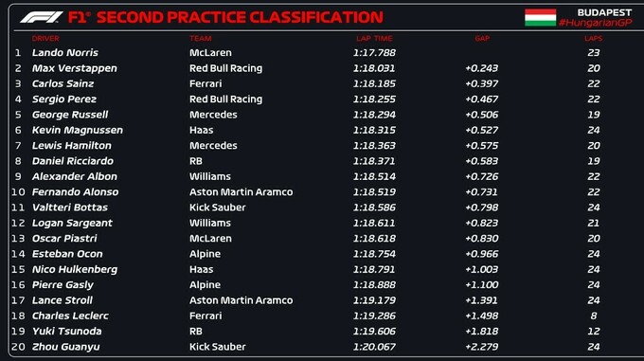Screen dimensions: 644x361
Task: Click Charles Leclerc's lap count of 8
Action: (x=594, y=316)
